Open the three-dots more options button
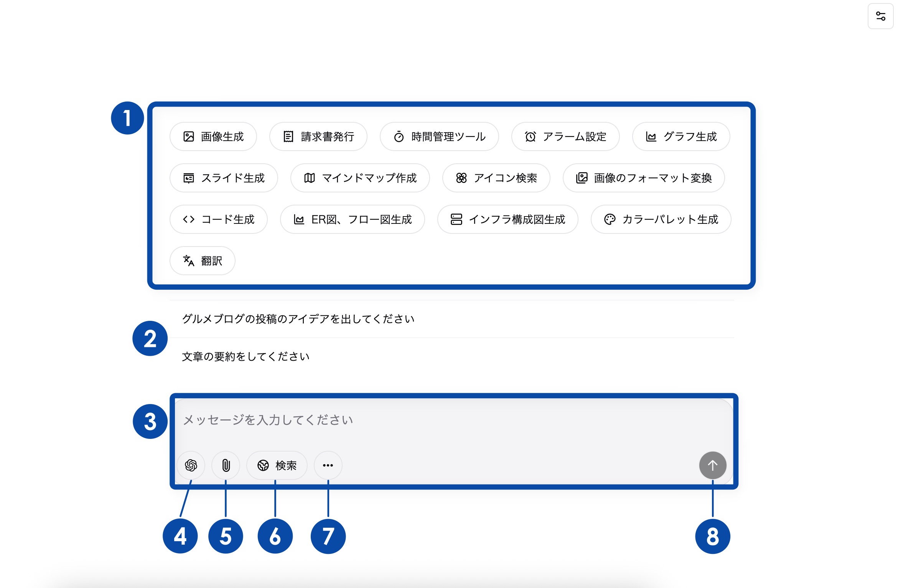 pos(328,465)
